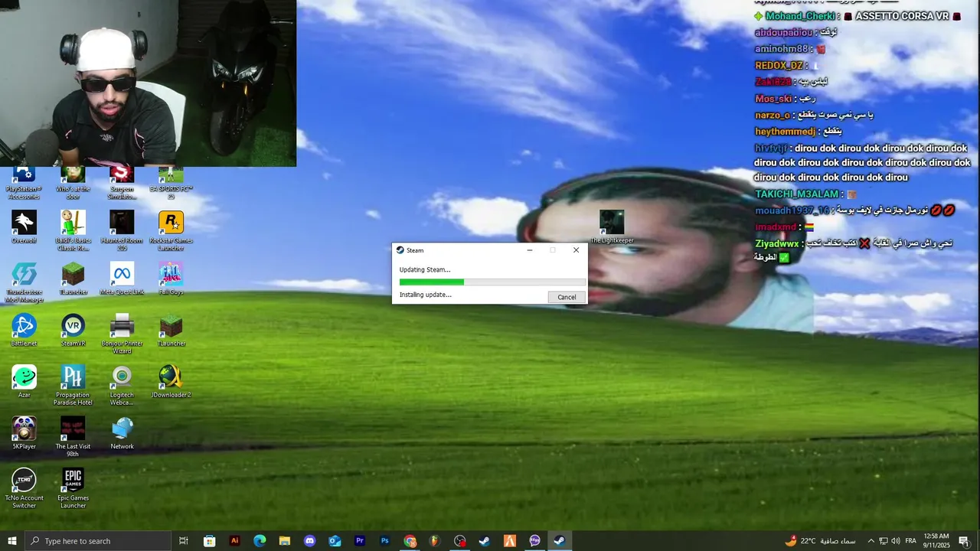
Task: Select the "Installing update..." text
Action: point(425,295)
